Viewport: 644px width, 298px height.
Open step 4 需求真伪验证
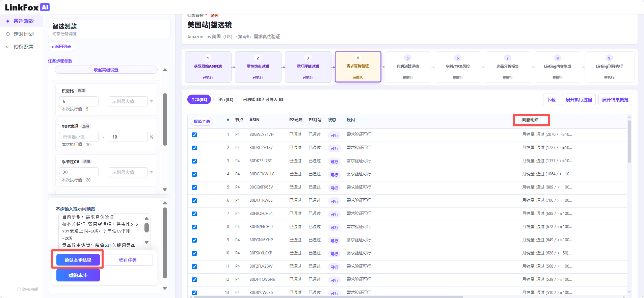(x=358, y=67)
